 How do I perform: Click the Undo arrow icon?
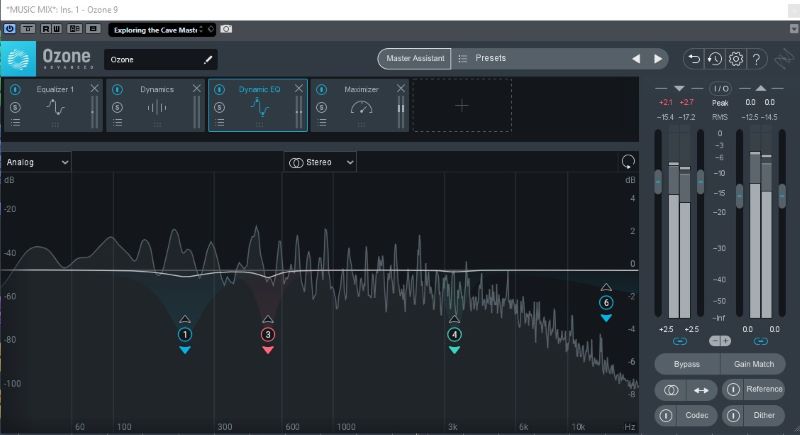coord(694,59)
